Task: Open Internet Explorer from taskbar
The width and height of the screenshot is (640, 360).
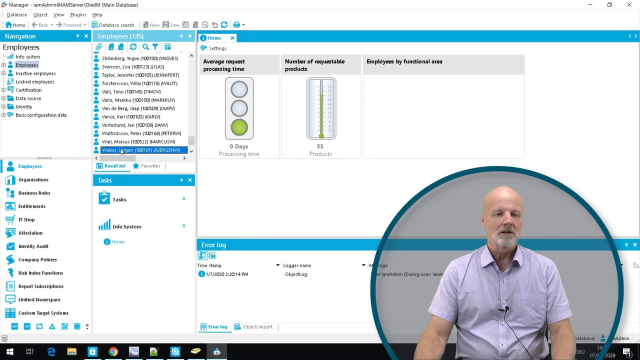Action: coord(51,351)
